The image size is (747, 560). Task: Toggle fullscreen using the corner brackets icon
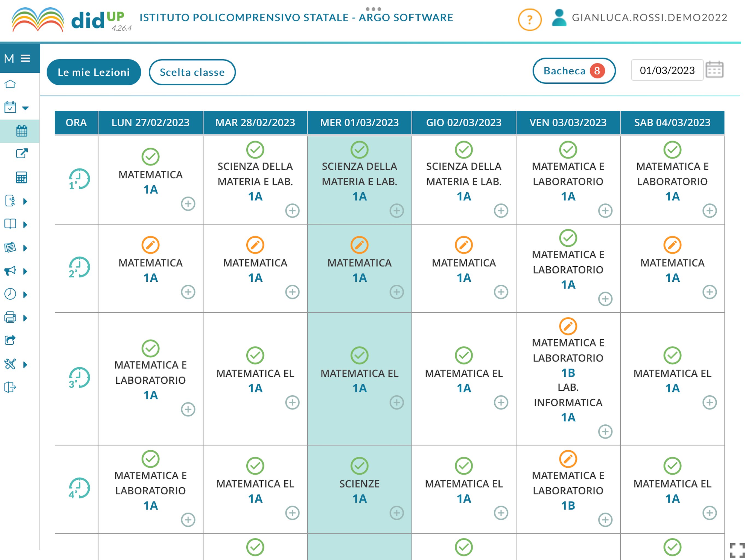(x=737, y=550)
